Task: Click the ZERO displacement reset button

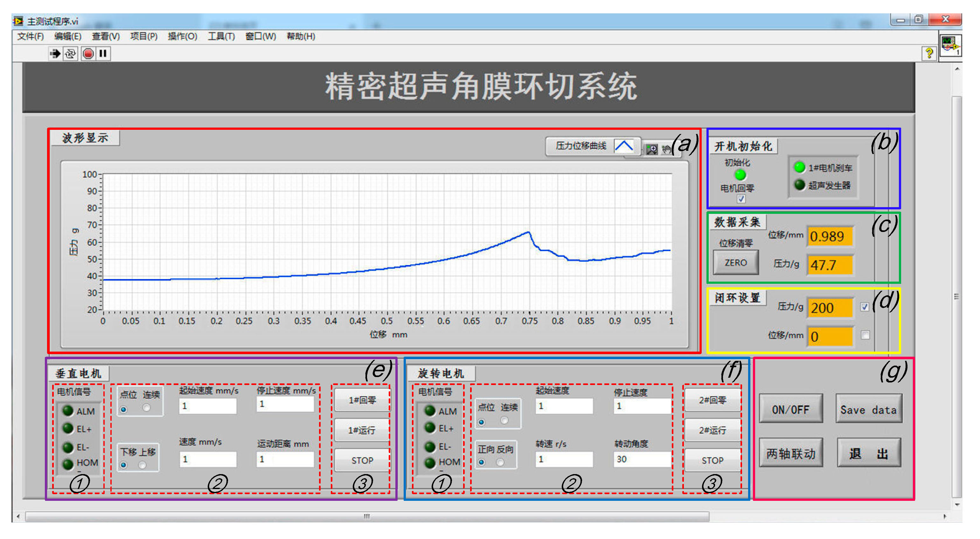Action: (x=735, y=262)
